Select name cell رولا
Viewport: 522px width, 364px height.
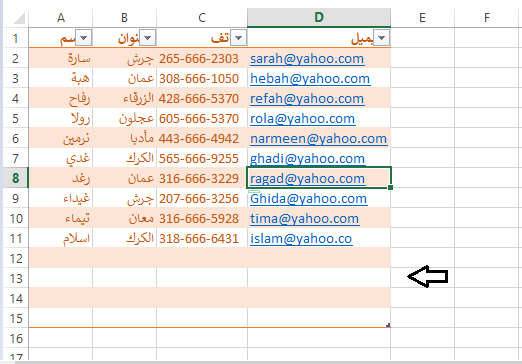click(x=61, y=119)
